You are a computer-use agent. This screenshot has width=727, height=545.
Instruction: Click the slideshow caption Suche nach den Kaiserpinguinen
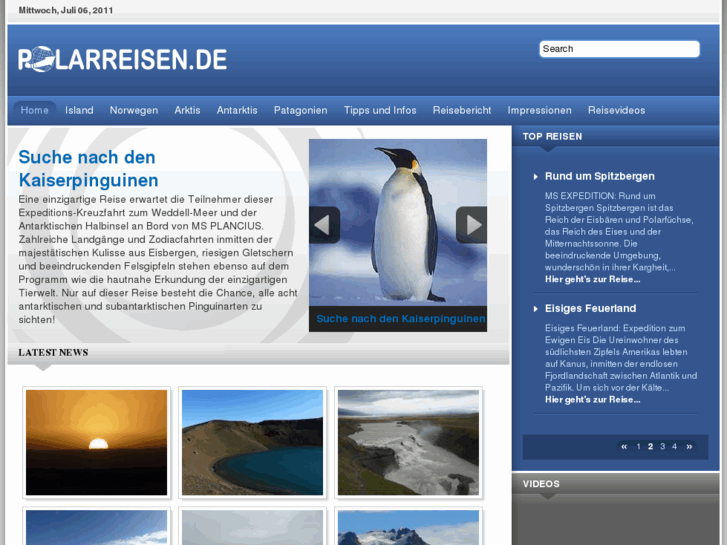pos(401,319)
